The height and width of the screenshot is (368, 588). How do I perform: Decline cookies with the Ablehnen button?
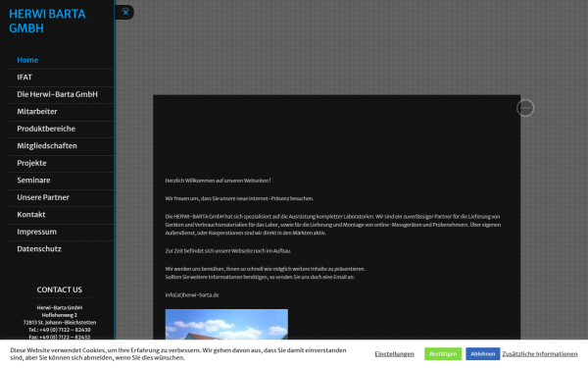(482, 353)
